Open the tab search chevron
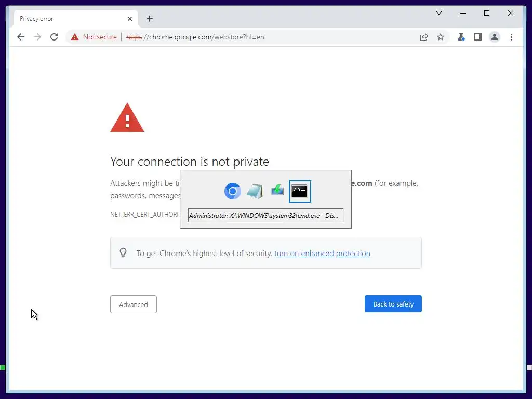This screenshot has width=532, height=399. pos(438,13)
